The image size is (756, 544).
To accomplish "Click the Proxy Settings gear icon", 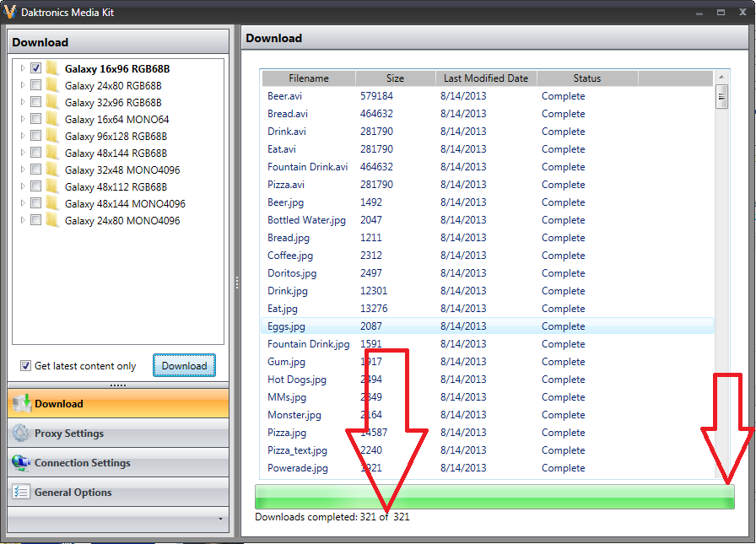I will pos(21,434).
